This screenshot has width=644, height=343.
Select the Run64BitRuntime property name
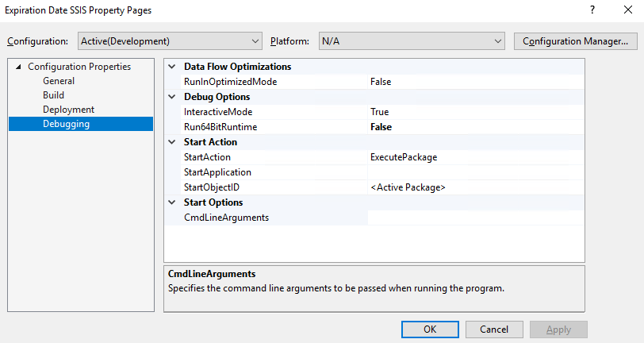[220, 127]
